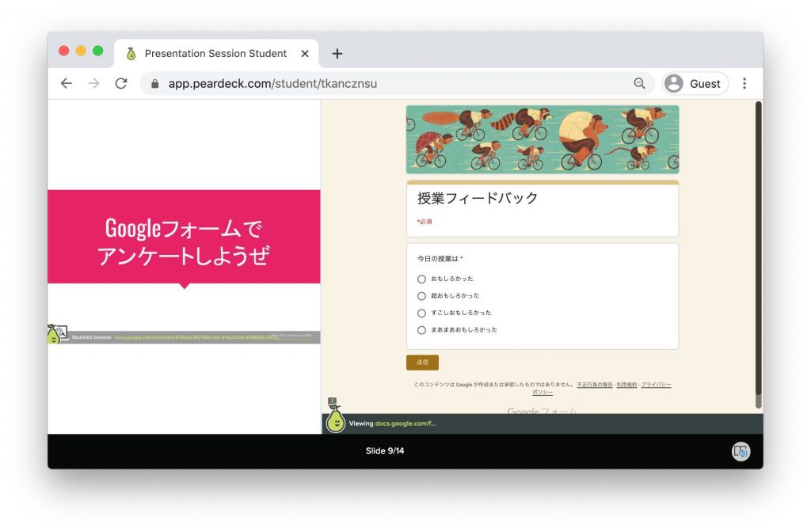Image resolution: width=811 pixels, height=532 pixels.
Task: Click the zoom magnifier icon in address bar
Action: coord(639,83)
